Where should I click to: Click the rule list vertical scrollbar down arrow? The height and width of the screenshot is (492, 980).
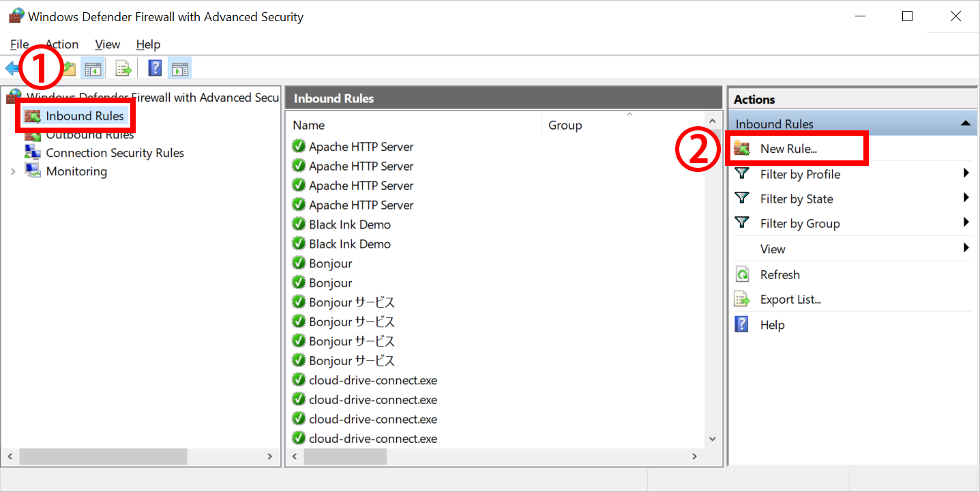click(x=713, y=439)
